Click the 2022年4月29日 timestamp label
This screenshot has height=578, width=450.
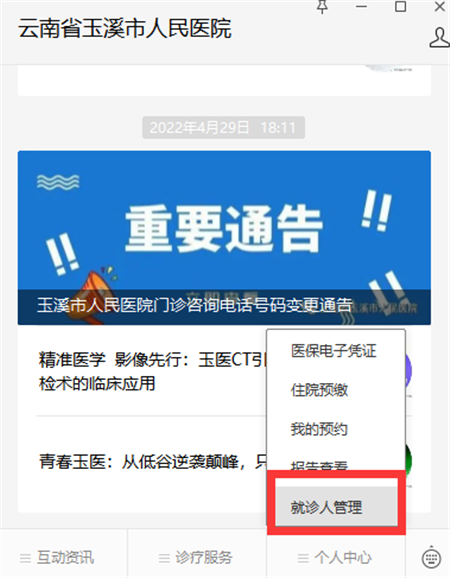pos(223,128)
